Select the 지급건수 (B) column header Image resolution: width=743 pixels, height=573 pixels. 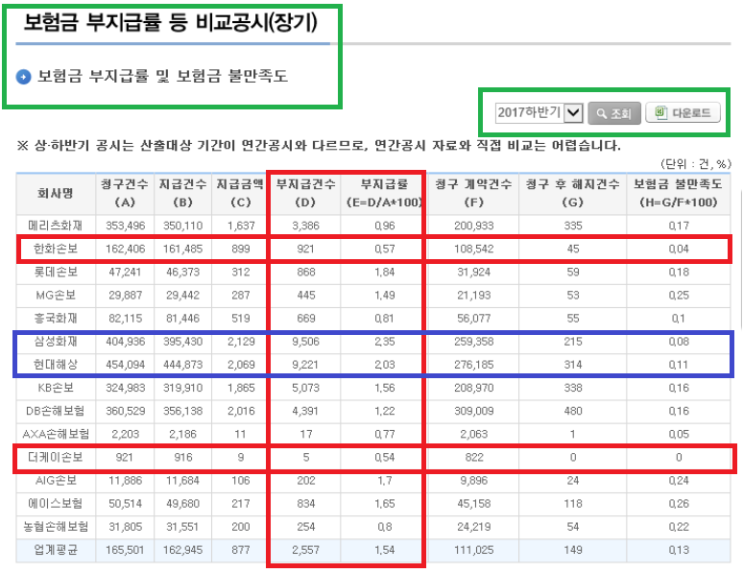point(183,193)
